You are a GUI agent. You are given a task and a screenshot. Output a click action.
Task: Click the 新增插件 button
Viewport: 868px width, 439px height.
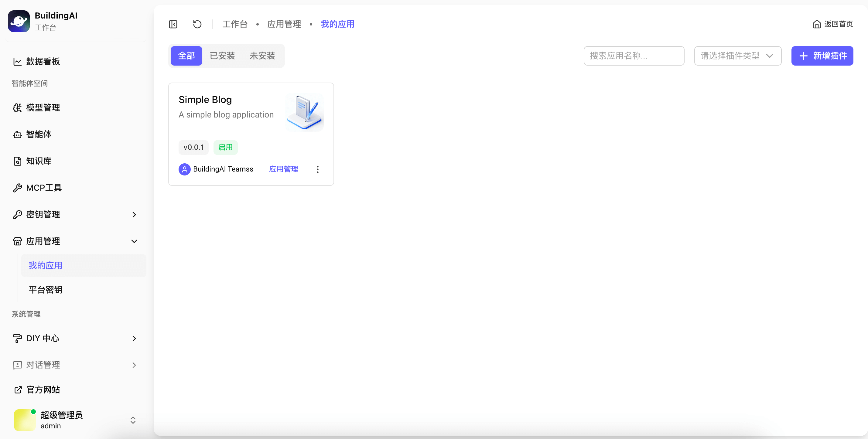(x=822, y=56)
